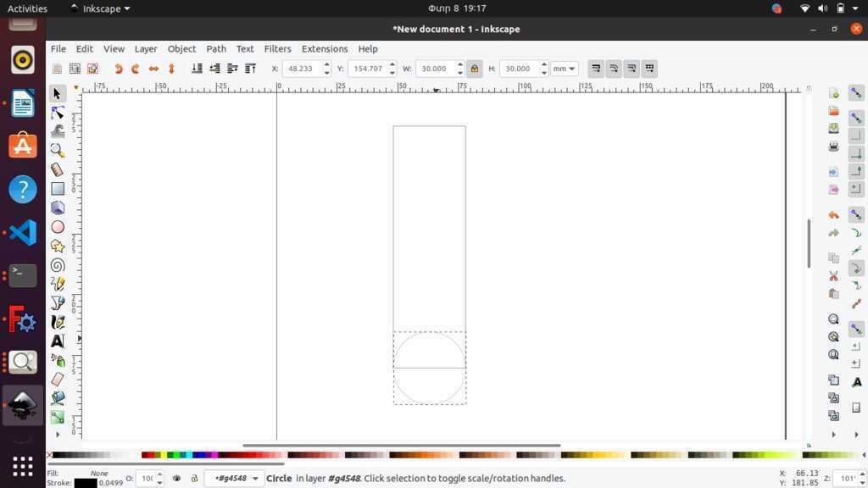868x488 pixels.
Task: Select the Text tool
Action: 57,341
